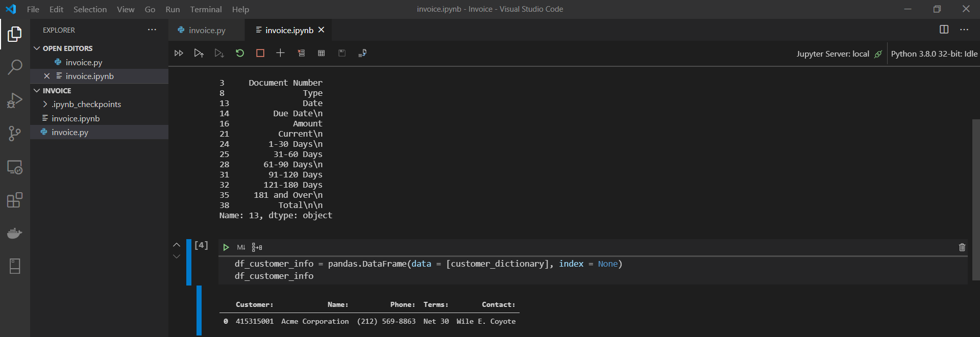Screen dimensions: 980x337
Task: Close the invoice.ipynb tab
Action: coord(322,30)
